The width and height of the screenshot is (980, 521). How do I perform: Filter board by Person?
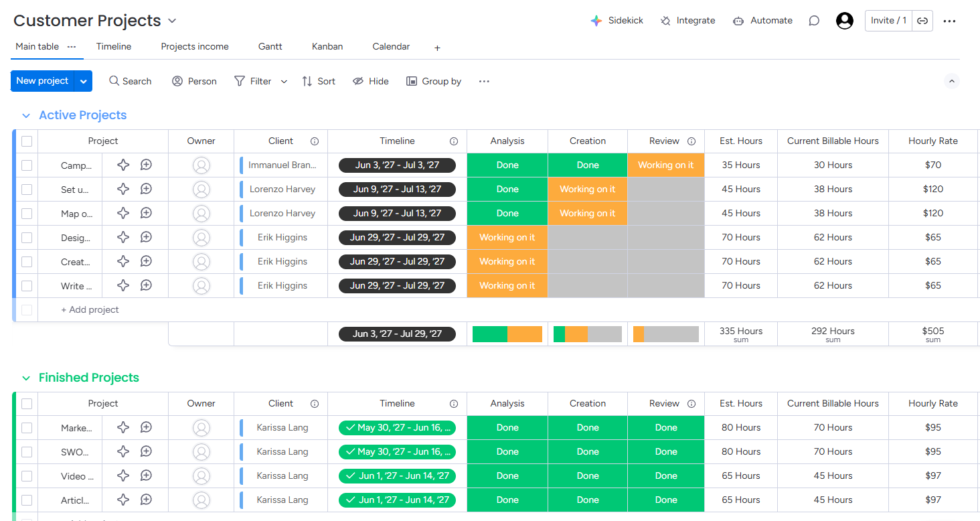(x=194, y=80)
